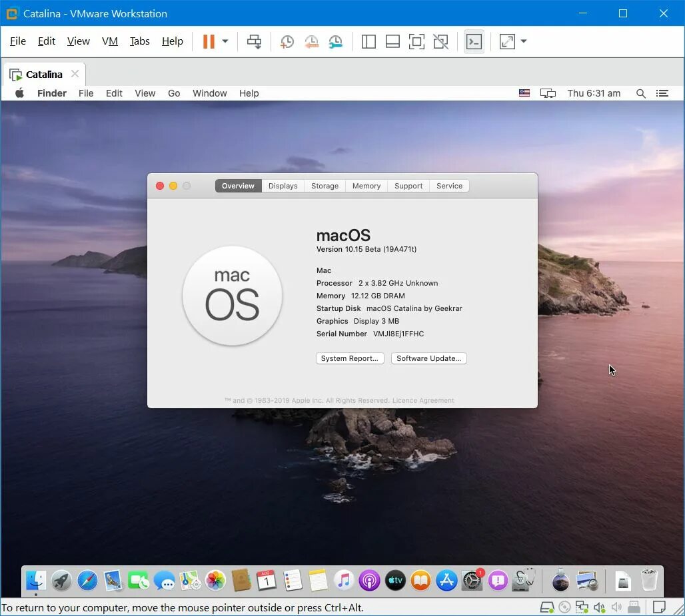The height and width of the screenshot is (616, 685).
Task: Revert virtual machine to previous snapshot
Action: tap(311, 42)
